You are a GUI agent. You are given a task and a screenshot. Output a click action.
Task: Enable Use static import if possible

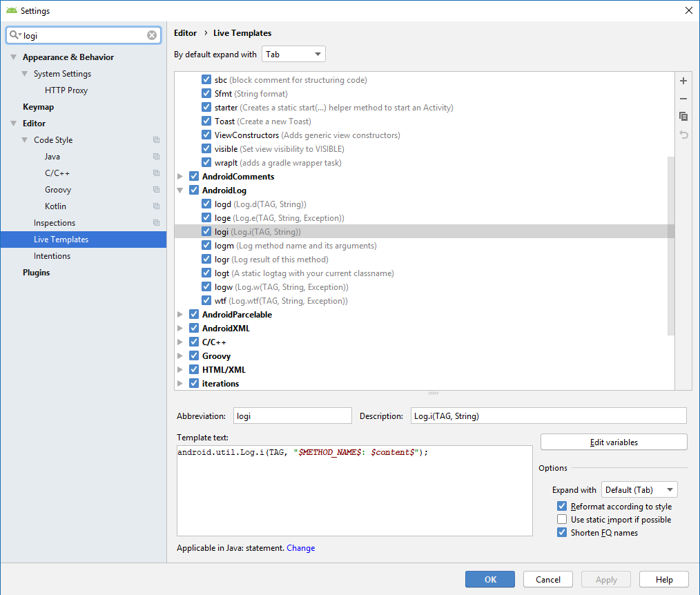(x=562, y=519)
